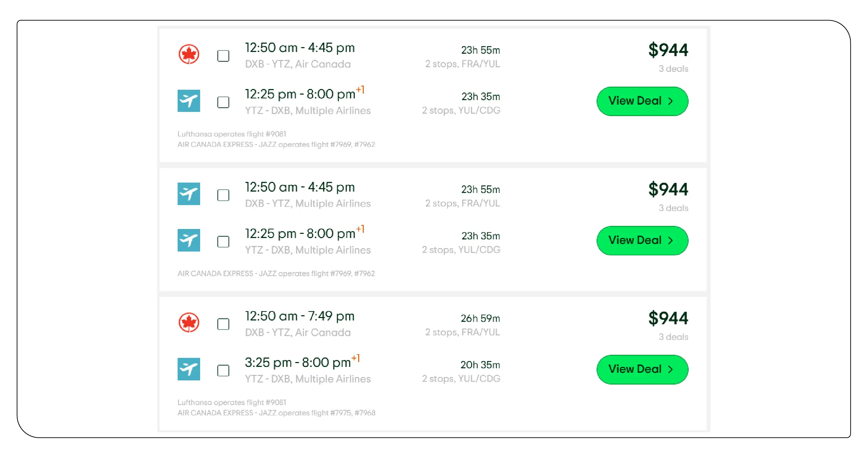Check the first result's 12:25 pm return checkbox
This screenshot has height=458, width=868.
pos(223,102)
